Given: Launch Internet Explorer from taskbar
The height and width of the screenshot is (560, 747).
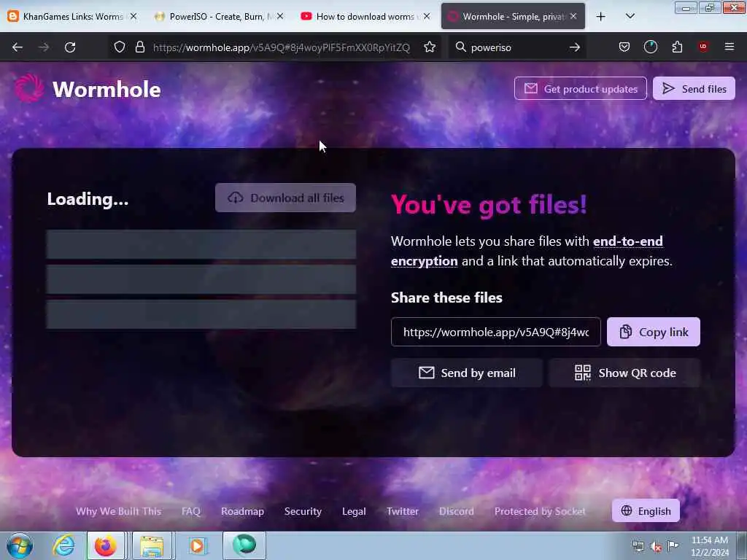Looking at the screenshot, I should pos(63,545).
